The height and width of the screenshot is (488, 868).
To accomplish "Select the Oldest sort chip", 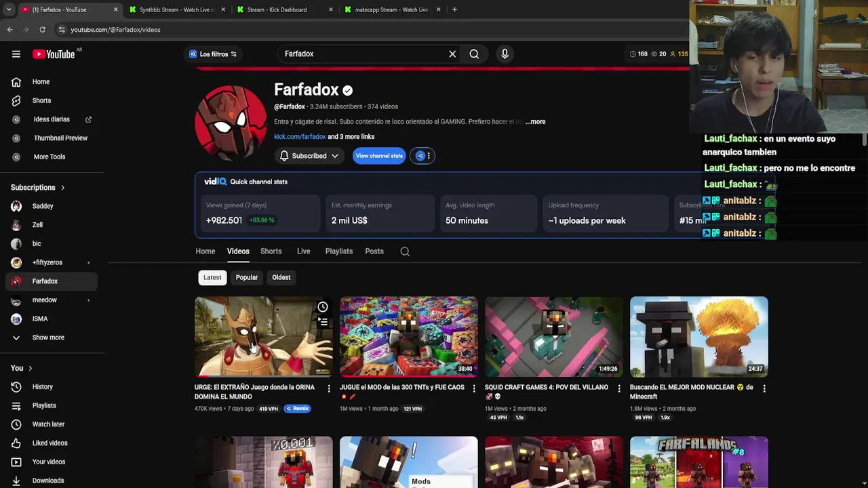I will 281,277.
